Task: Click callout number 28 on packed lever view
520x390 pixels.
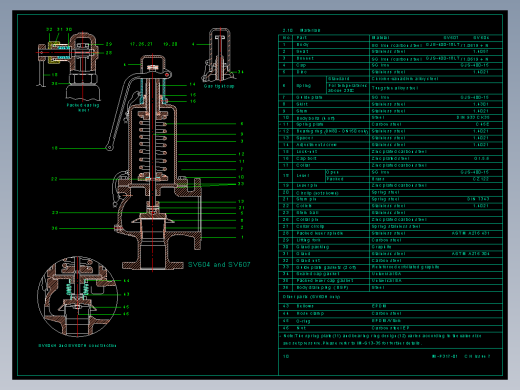Action: 109,53
